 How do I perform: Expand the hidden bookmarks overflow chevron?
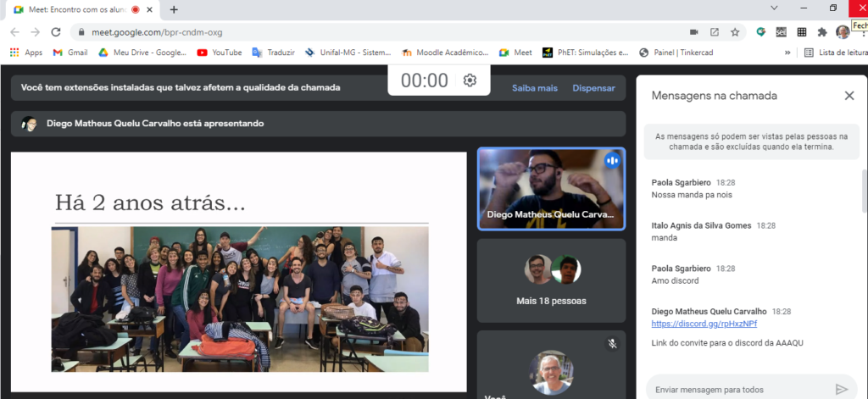787,53
